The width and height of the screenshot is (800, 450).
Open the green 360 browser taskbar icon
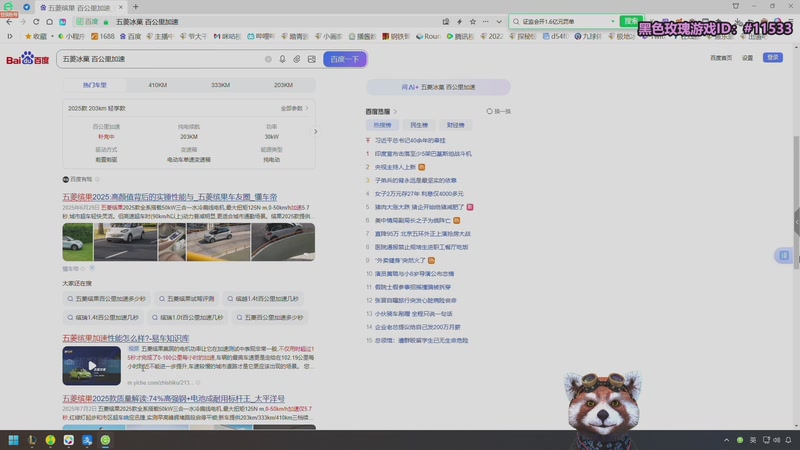click(x=106, y=440)
